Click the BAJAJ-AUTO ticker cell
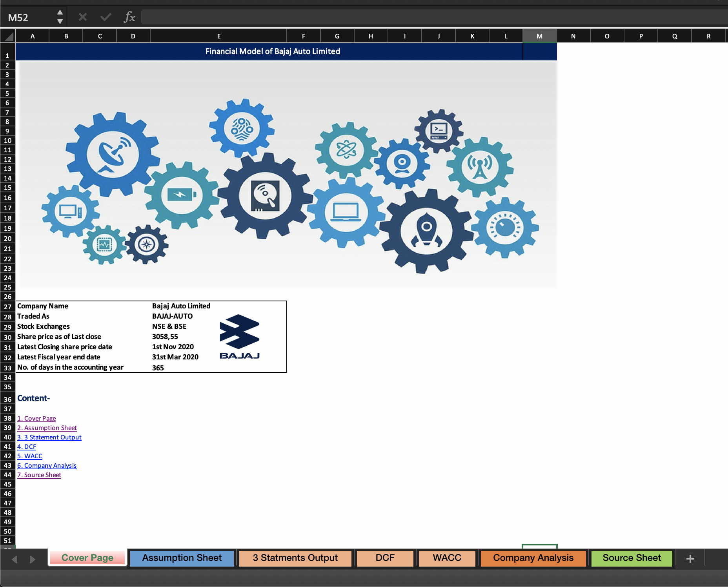The width and height of the screenshot is (728, 587). [173, 316]
